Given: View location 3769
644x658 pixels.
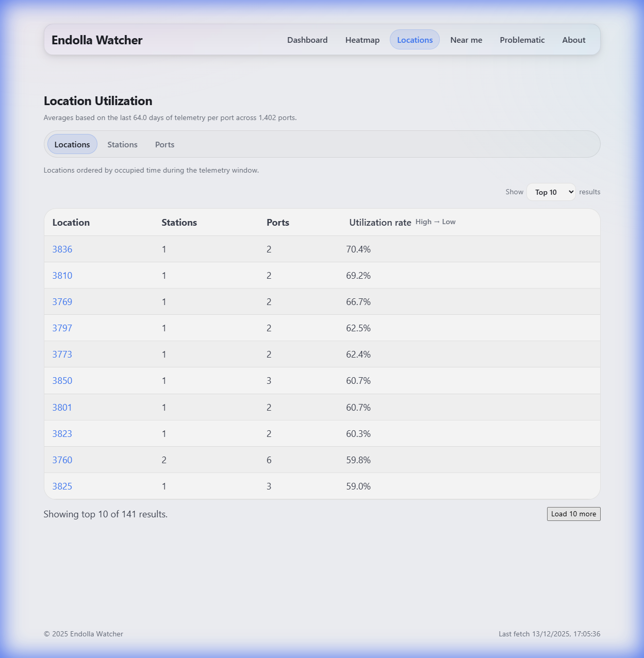Looking at the screenshot, I should pos(62,302).
